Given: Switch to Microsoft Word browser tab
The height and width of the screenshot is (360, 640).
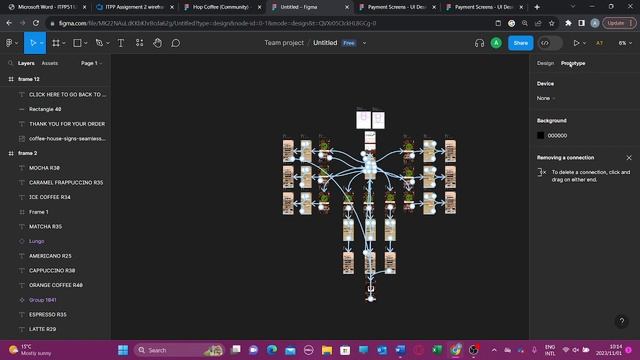Looking at the screenshot, I should (x=47, y=7).
